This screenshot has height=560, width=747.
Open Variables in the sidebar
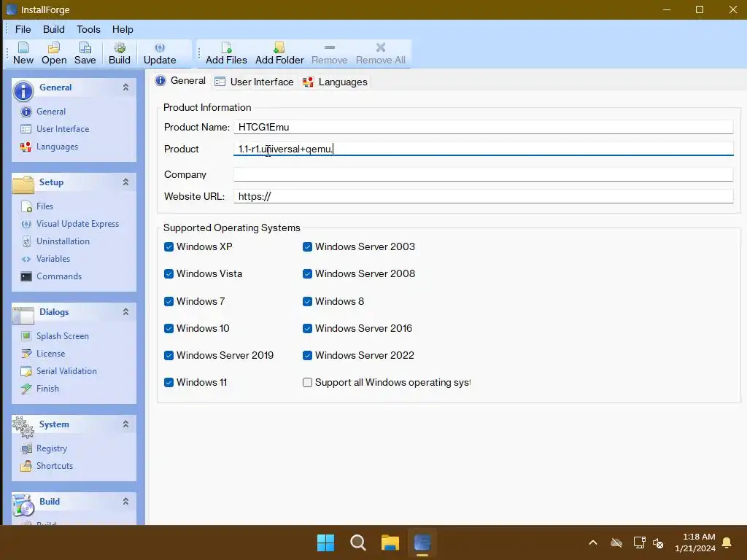(x=53, y=259)
